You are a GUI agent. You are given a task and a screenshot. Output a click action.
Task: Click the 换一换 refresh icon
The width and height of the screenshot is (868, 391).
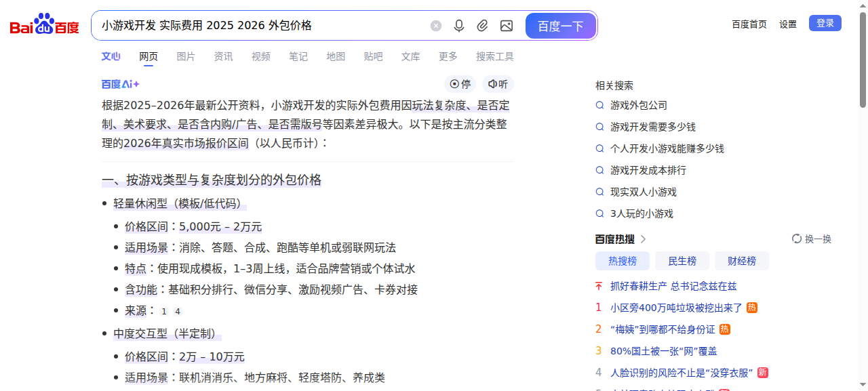(x=797, y=239)
